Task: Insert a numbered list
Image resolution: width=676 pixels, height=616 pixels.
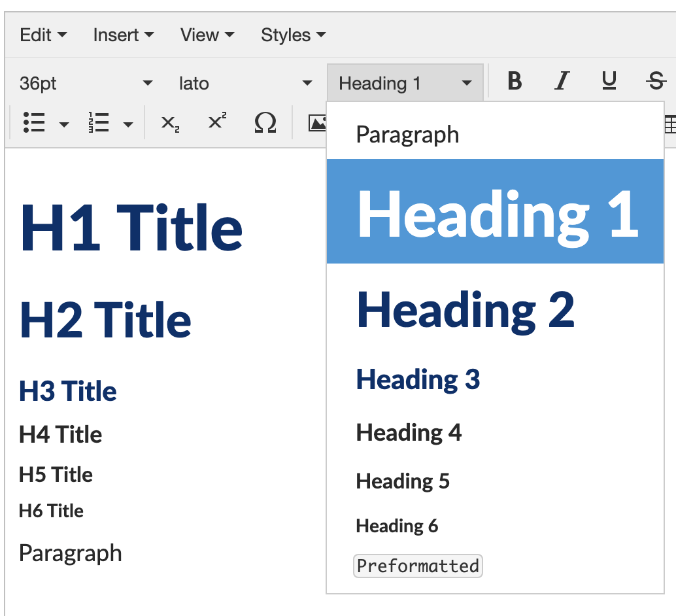Action: click(x=99, y=123)
